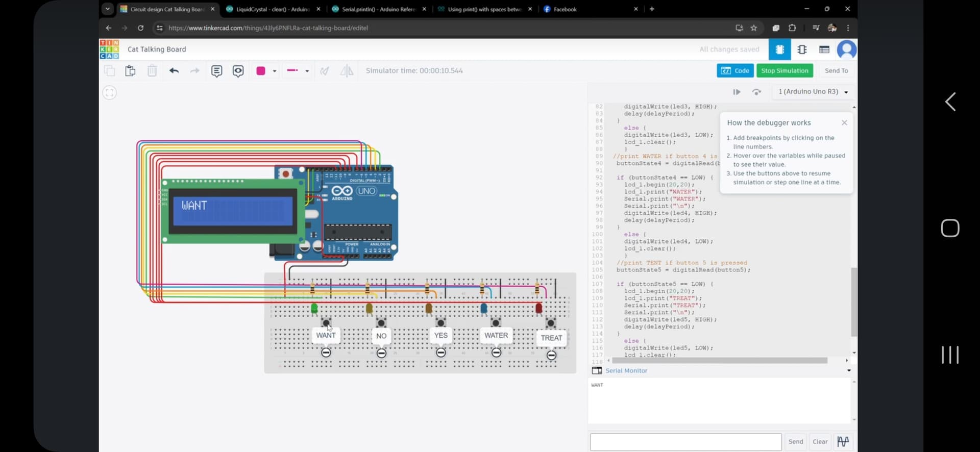The height and width of the screenshot is (452, 980).
Task: Push the TREAT pushbutton on breadboard
Action: (550, 323)
